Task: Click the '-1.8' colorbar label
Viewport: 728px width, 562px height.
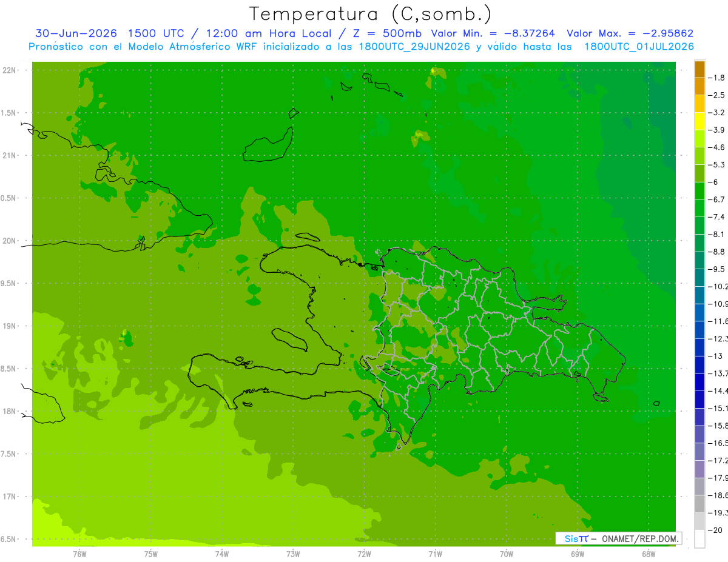Action: [717, 78]
